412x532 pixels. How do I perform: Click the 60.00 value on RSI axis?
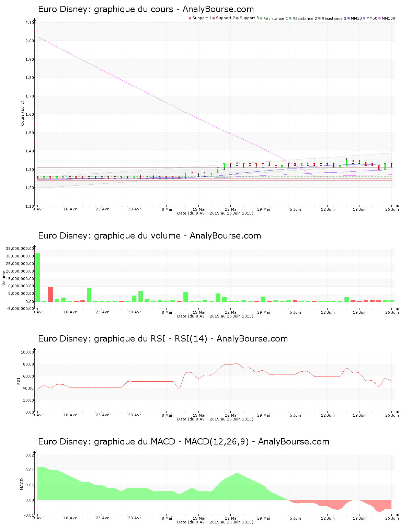click(x=28, y=376)
